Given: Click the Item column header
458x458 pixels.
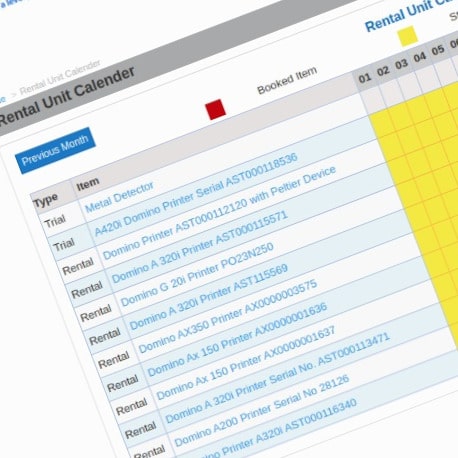Looking at the screenshot, I should pyautogui.click(x=88, y=184).
